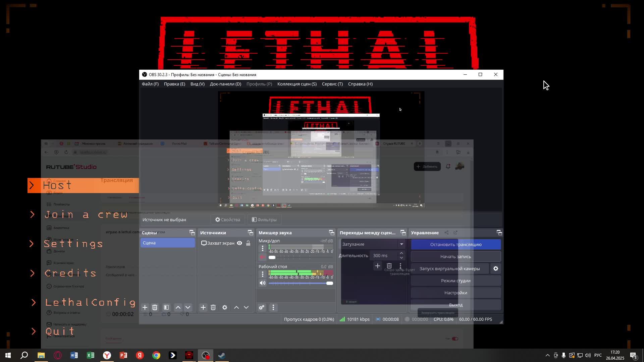Viewport: 644px width, 362px height.
Task: Open transition properties three-dot icon
Action: (400, 266)
